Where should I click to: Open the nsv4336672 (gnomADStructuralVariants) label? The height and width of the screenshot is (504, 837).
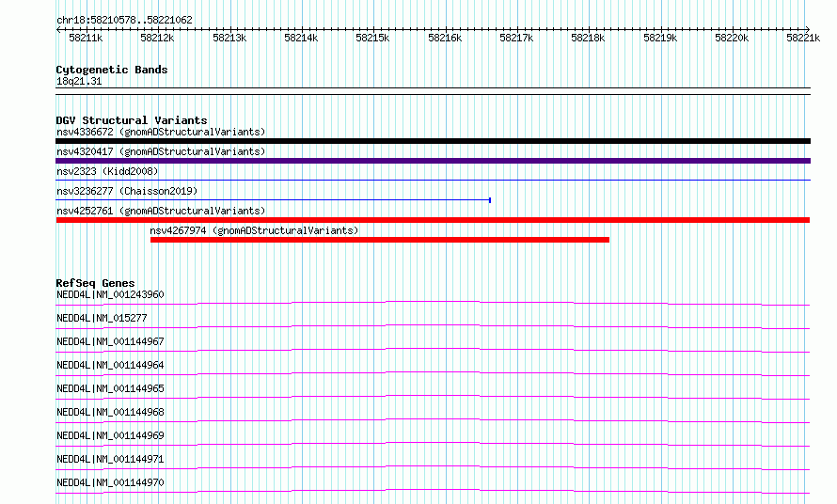[161, 132]
